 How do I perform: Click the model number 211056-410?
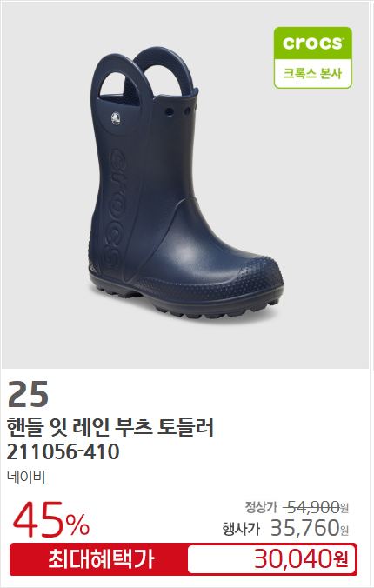tap(63, 451)
